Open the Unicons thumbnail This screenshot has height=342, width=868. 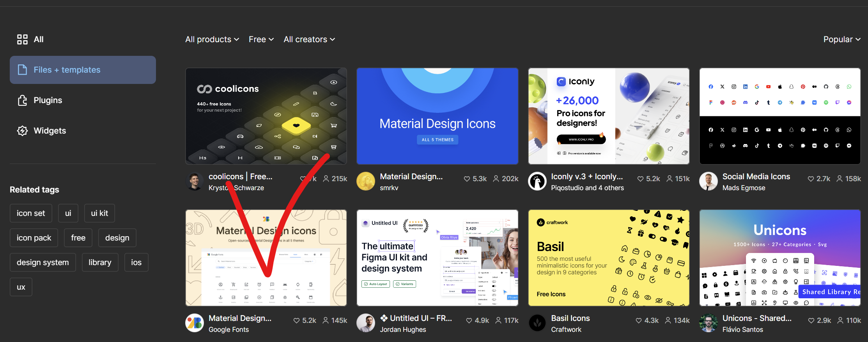point(780,258)
